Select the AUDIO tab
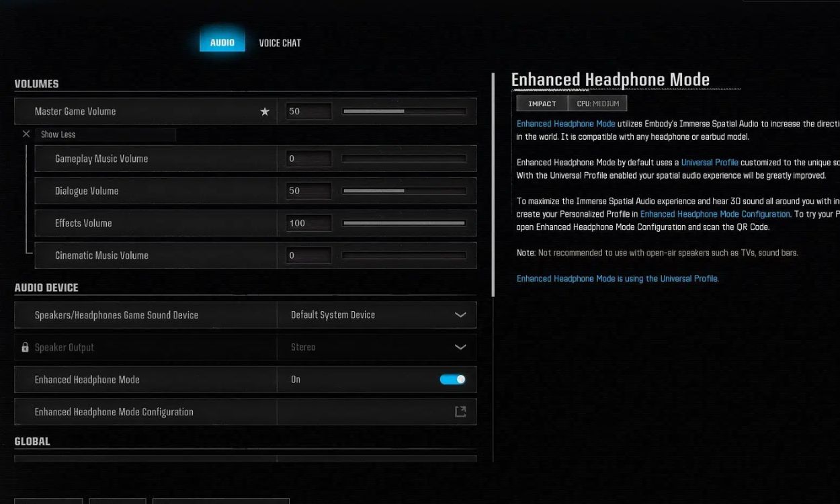This screenshot has width=840, height=504. point(222,42)
